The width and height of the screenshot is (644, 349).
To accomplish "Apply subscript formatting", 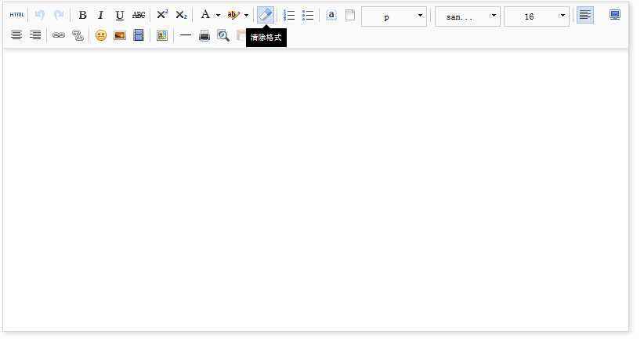I will (x=181, y=15).
